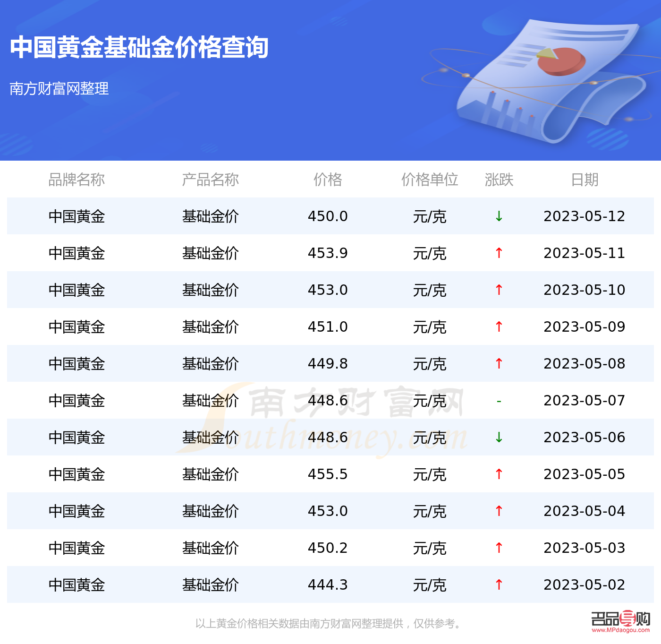Open the 涨跌 column header
Screen dimensions: 661x644
point(499,180)
